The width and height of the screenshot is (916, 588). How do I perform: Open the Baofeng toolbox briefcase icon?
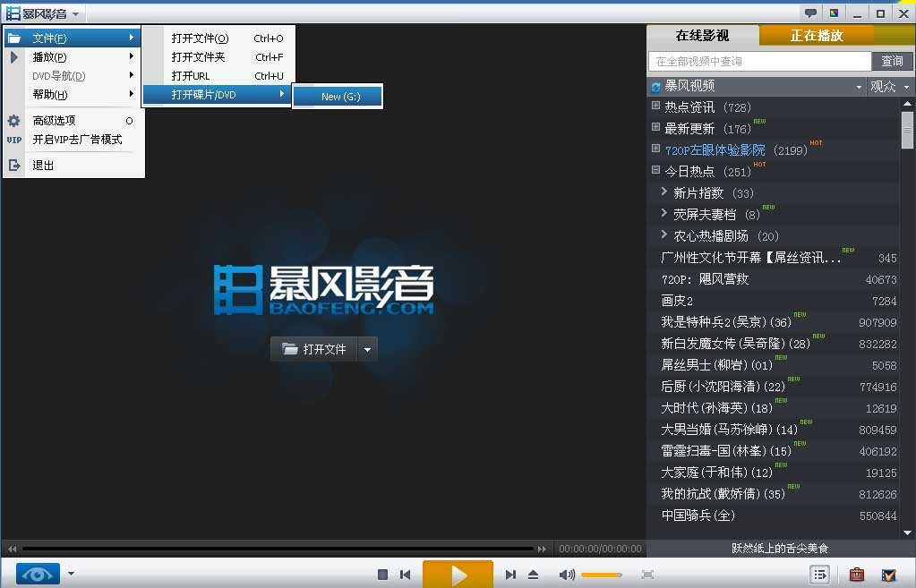(x=856, y=574)
